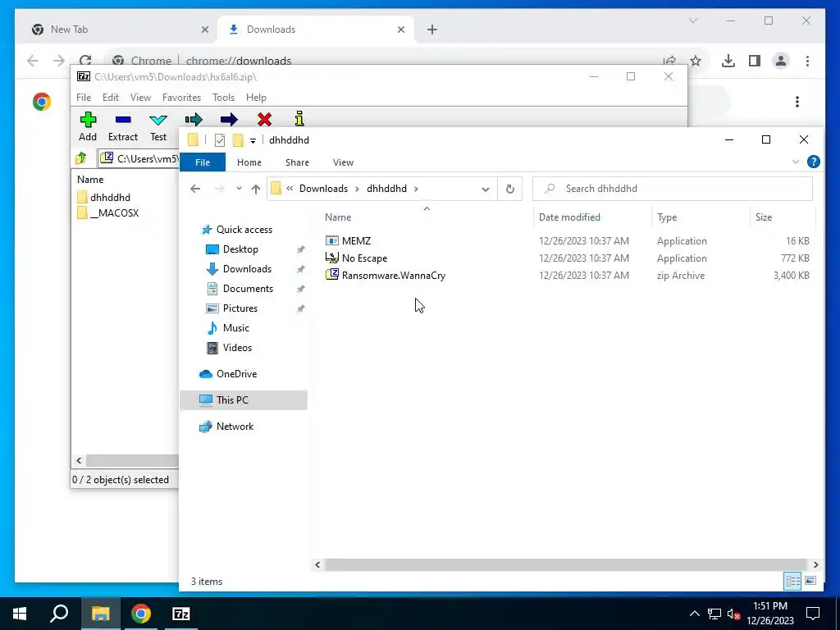Screen dimensions: 840x630
Task: Open the File ribbon tab
Action: point(203,162)
